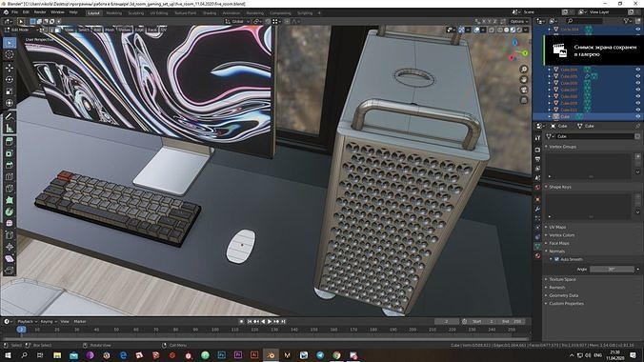This screenshot has width=644, height=362.
Task: Open the Render properties tab icon
Action: (537, 150)
